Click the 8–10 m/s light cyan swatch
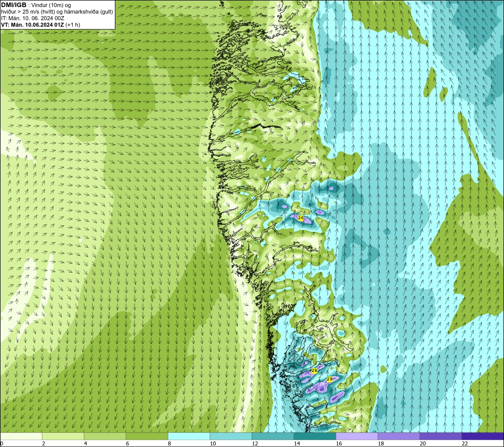The height and width of the screenshot is (447, 504). pos(189,436)
